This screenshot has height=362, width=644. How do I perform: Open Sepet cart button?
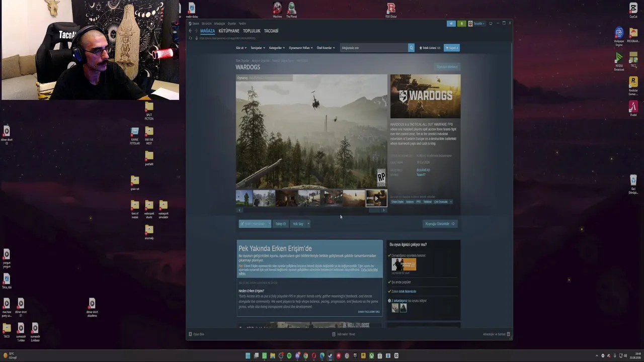coord(452,48)
